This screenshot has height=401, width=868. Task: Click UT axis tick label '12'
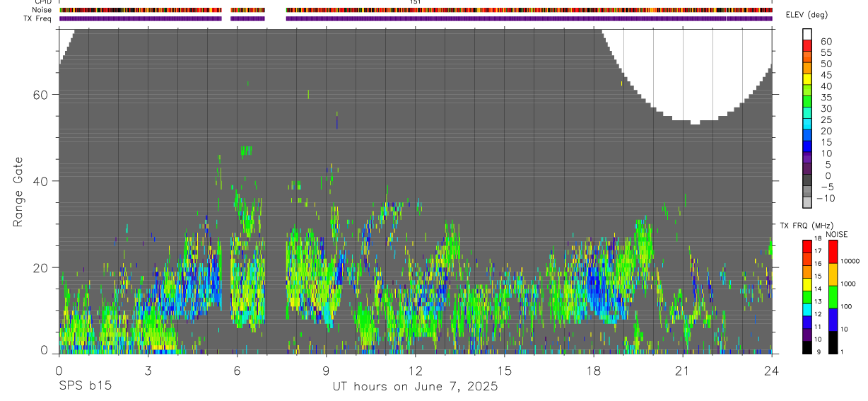pyautogui.click(x=415, y=370)
